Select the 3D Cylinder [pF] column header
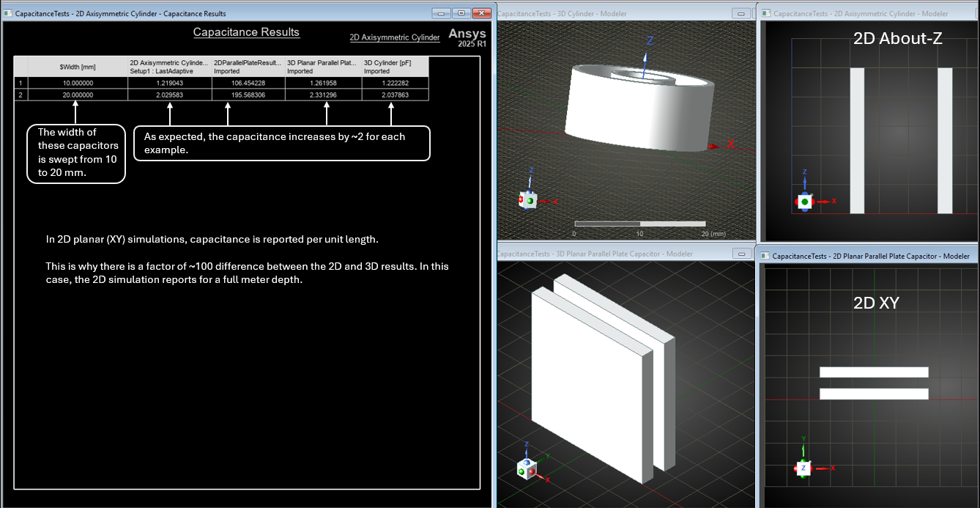 click(395, 67)
